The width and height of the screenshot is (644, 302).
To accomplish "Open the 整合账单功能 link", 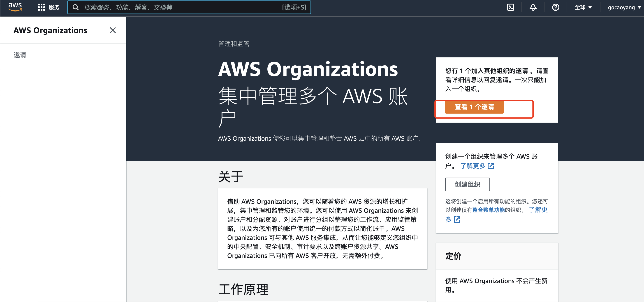I will point(488,210).
